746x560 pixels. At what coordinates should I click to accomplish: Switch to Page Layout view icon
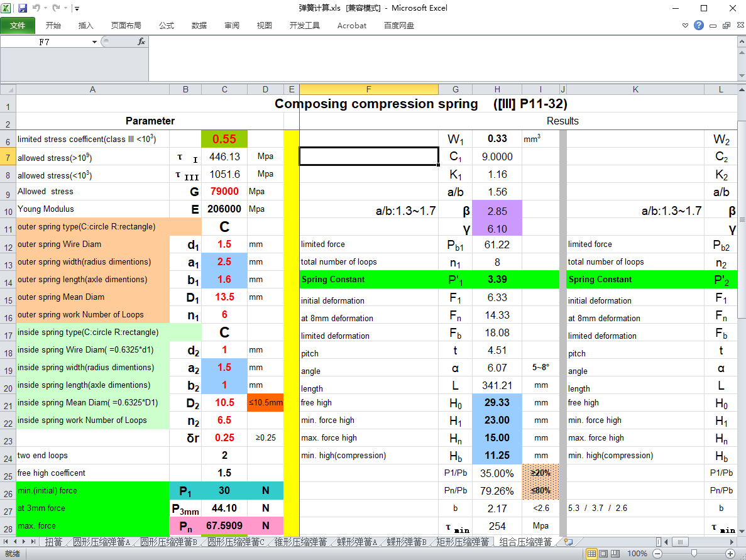[603, 554]
